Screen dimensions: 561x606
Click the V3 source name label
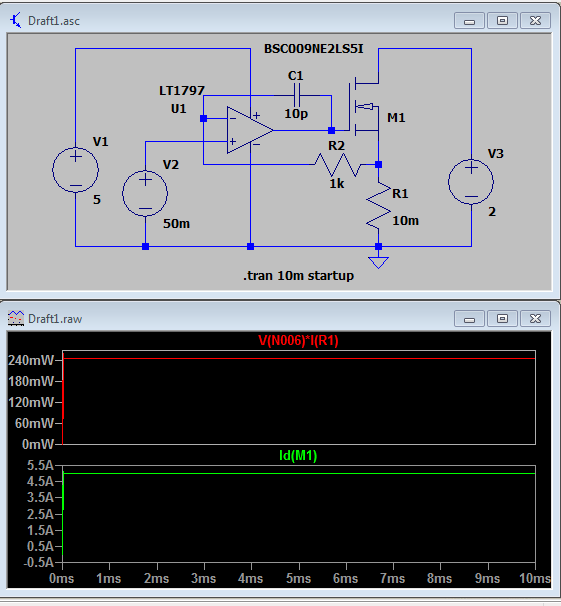tap(495, 154)
